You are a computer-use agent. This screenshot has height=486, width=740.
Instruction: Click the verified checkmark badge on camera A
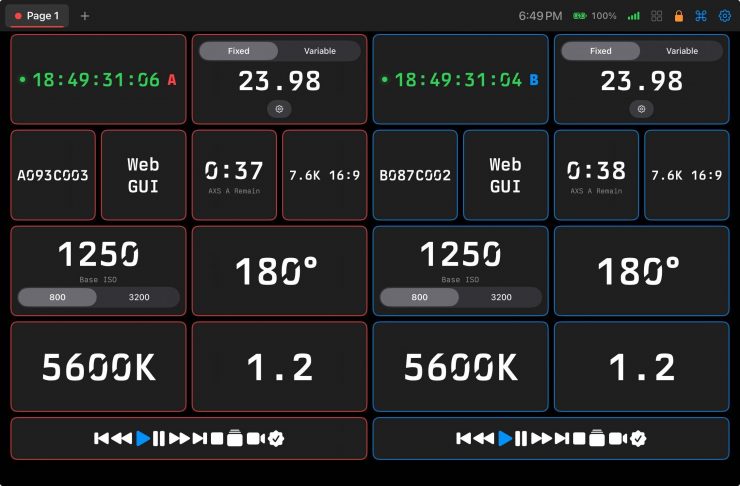(276, 438)
